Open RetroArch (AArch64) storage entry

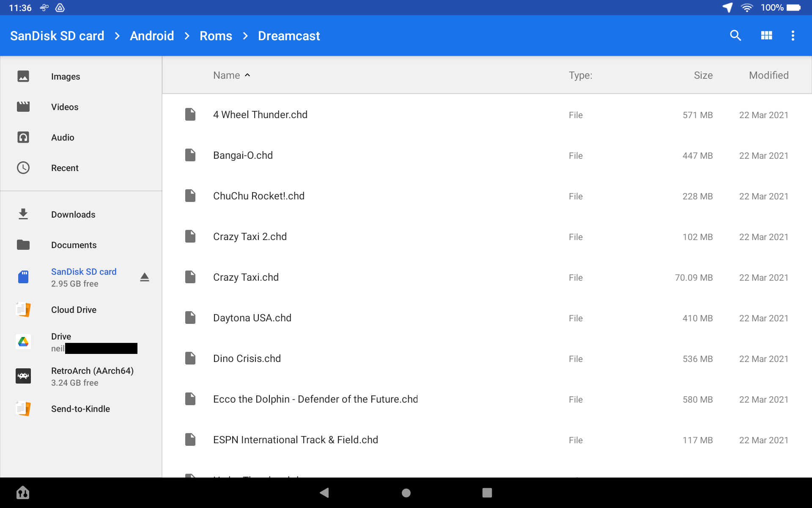click(81, 376)
